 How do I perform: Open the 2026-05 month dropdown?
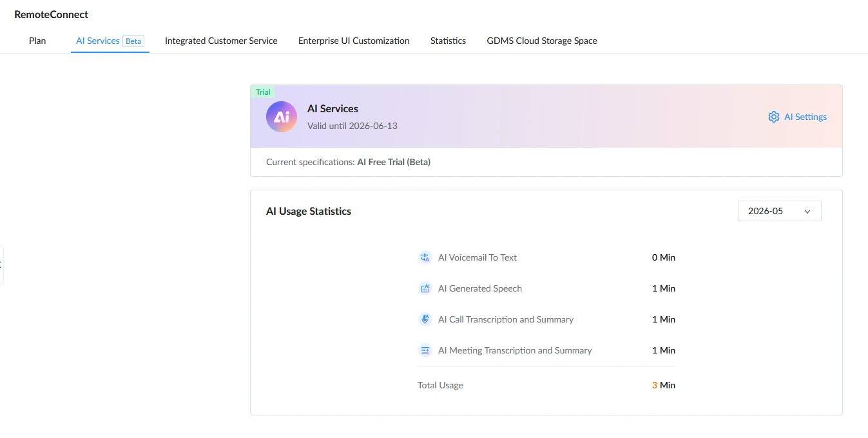tap(779, 211)
